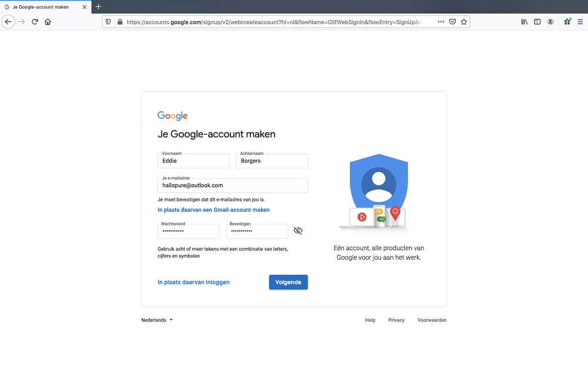View site security padlock info

click(x=120, y=22)
